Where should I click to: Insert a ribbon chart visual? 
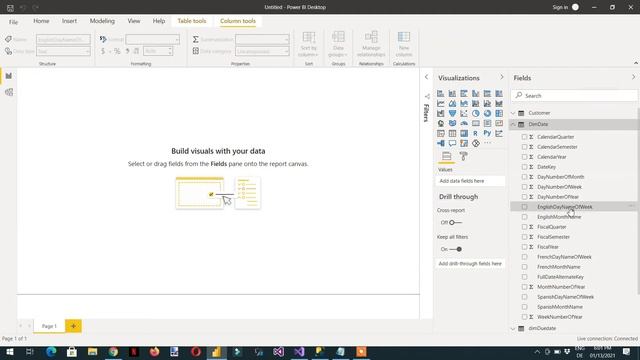499,104
